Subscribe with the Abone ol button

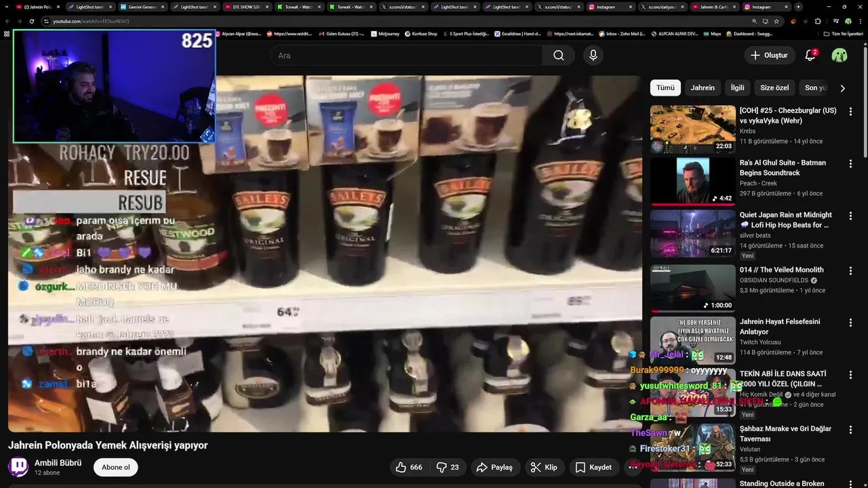click(x=116, y=468)
